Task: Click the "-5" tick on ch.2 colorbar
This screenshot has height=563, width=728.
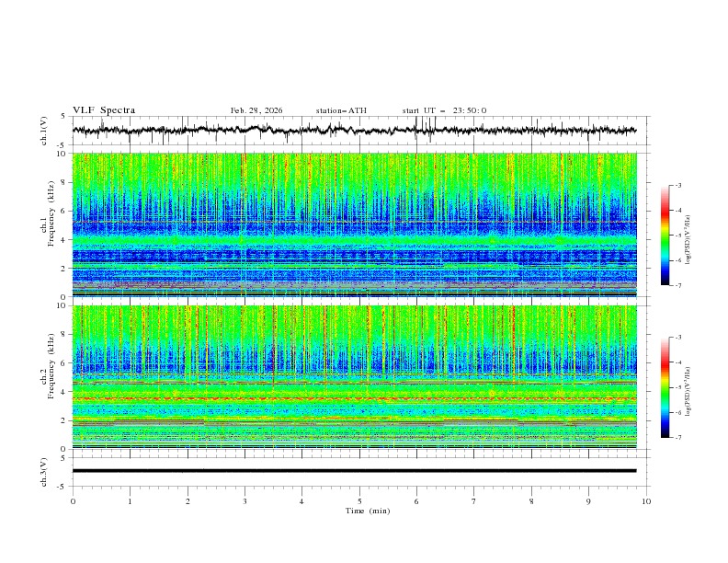Action: pos(678,387)
